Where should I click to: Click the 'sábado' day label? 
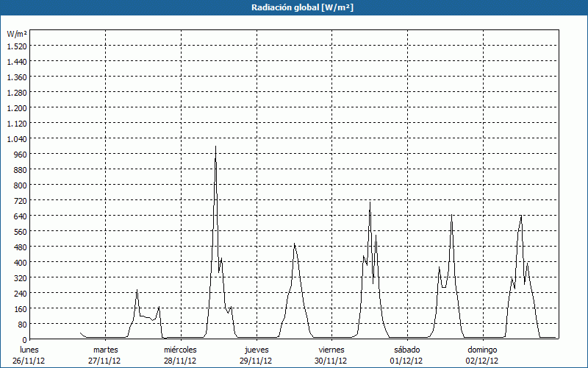407,350
